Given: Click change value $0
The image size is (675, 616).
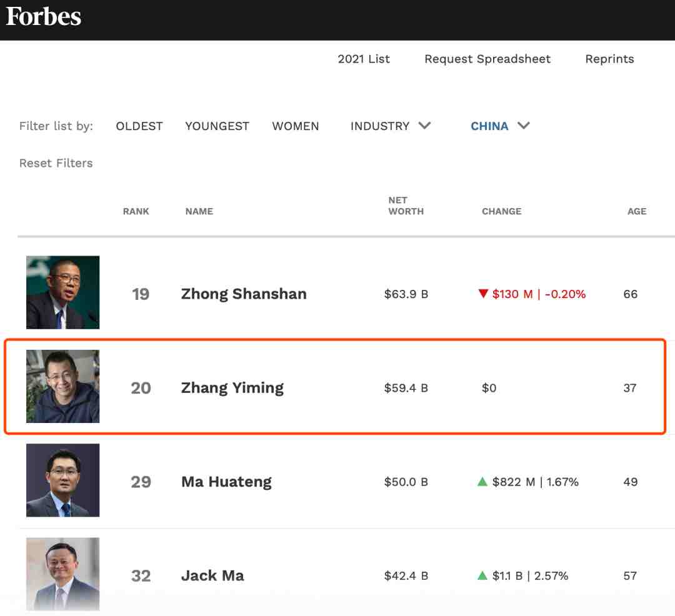Looking at the screenshot, I should [489, 388].
